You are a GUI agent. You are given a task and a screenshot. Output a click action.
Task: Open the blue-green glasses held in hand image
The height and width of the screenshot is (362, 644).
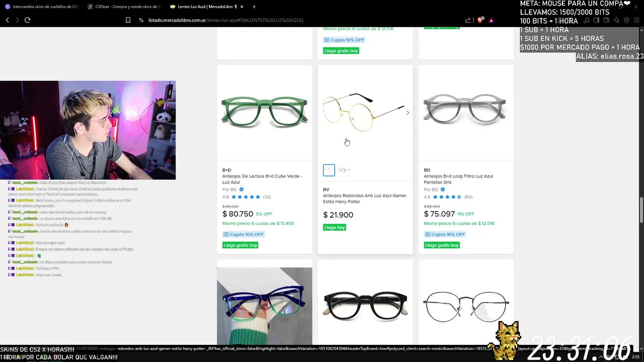pos(265,306)
